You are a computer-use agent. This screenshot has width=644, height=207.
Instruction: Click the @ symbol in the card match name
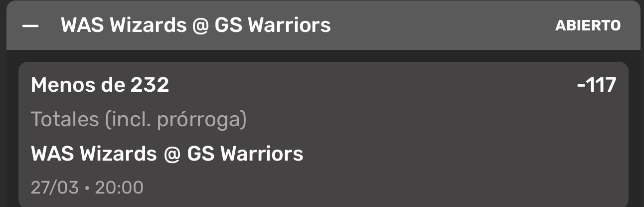pos(171,154)
